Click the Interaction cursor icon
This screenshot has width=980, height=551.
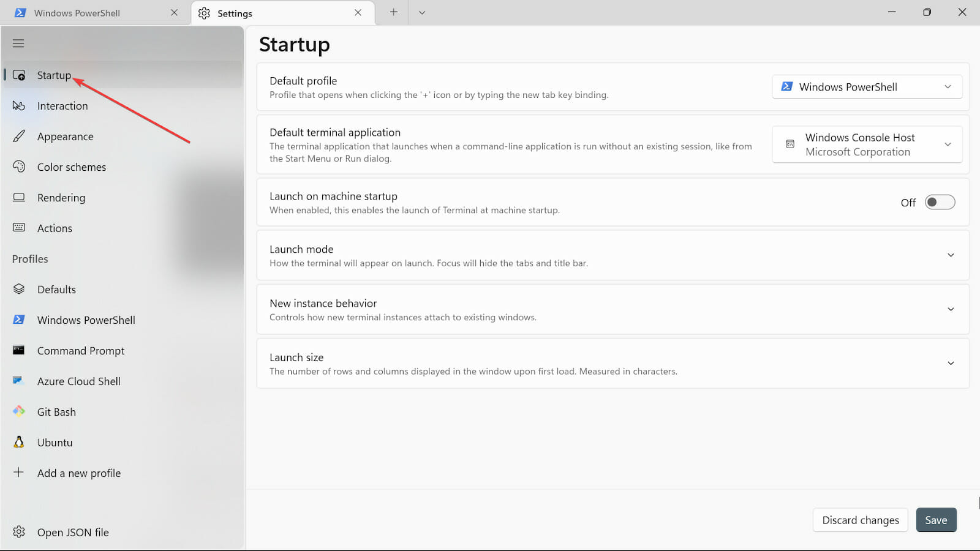coord(19,106)
